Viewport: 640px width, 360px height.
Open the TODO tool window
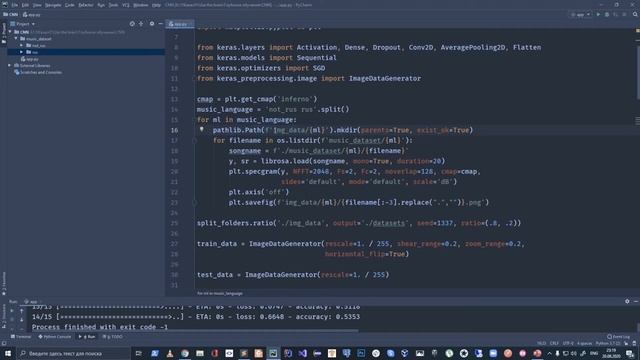click(112, 337)
